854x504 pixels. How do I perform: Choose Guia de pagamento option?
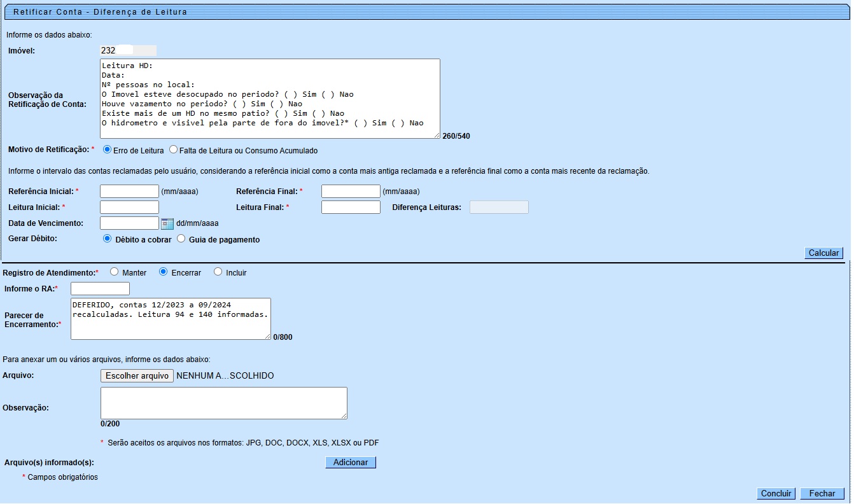click(181, 239)
